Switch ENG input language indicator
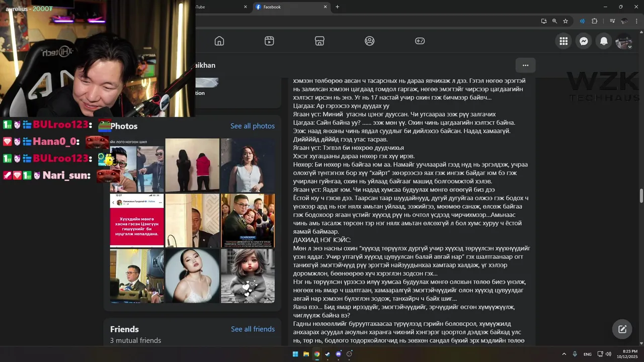Viewport: 644px width, 362px height. pos(588,354)
